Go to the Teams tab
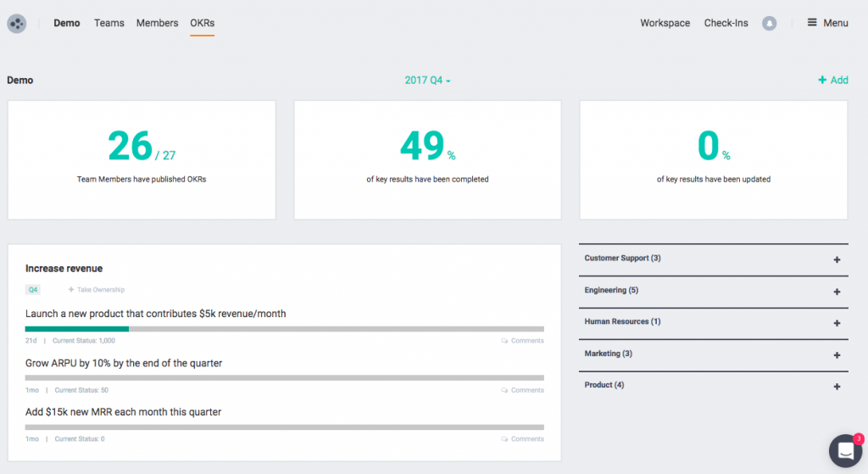This screenshot has height=474, width=868. pos(109,23)
